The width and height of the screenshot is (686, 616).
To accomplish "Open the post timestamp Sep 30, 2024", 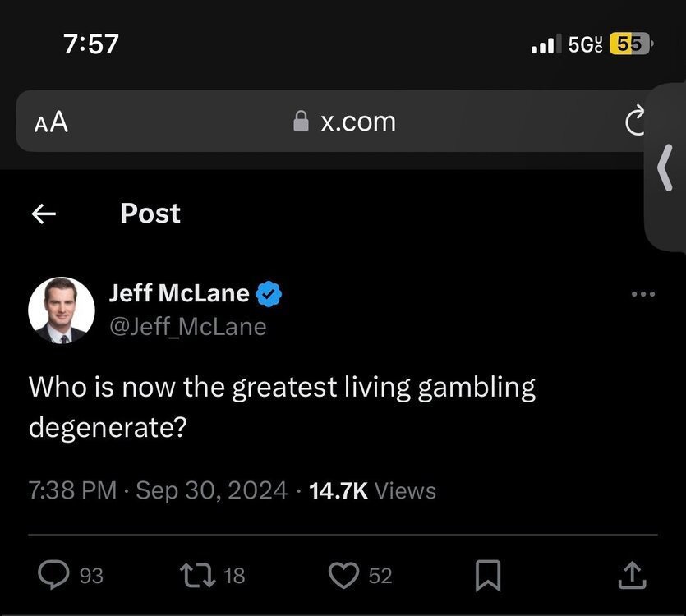I will click(211, 491).
